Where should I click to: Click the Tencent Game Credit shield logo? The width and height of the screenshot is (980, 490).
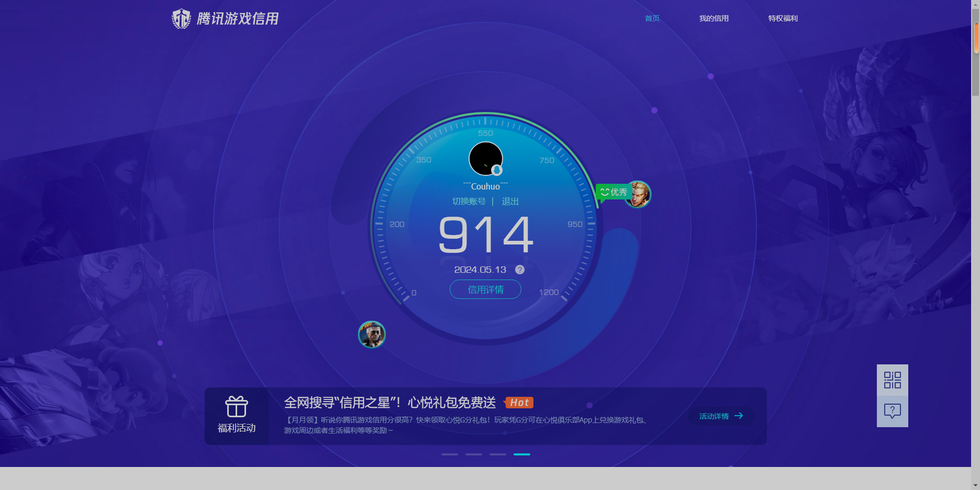coord(181,19)
